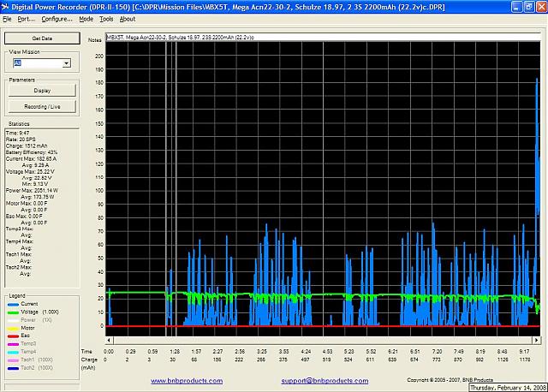Open the Tools menu
This screenshot has height=392, width=548.
pos(106,18)
